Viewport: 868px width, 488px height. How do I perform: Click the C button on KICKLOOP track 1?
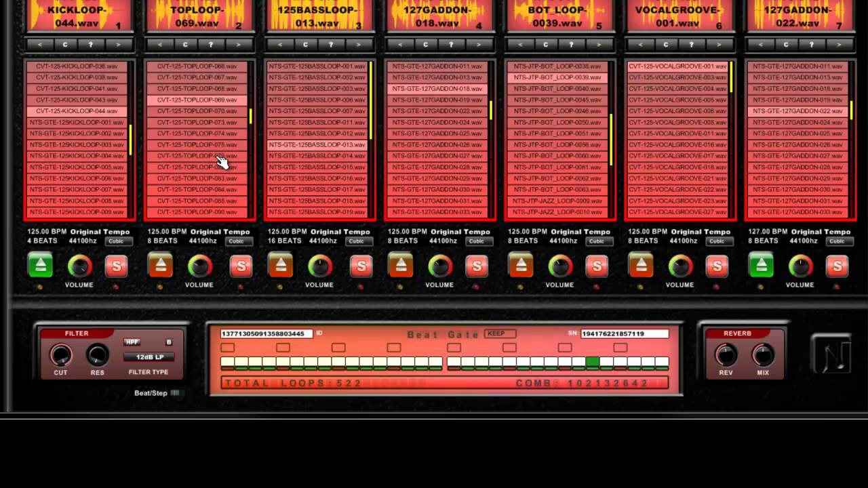[x=65, y=45]
